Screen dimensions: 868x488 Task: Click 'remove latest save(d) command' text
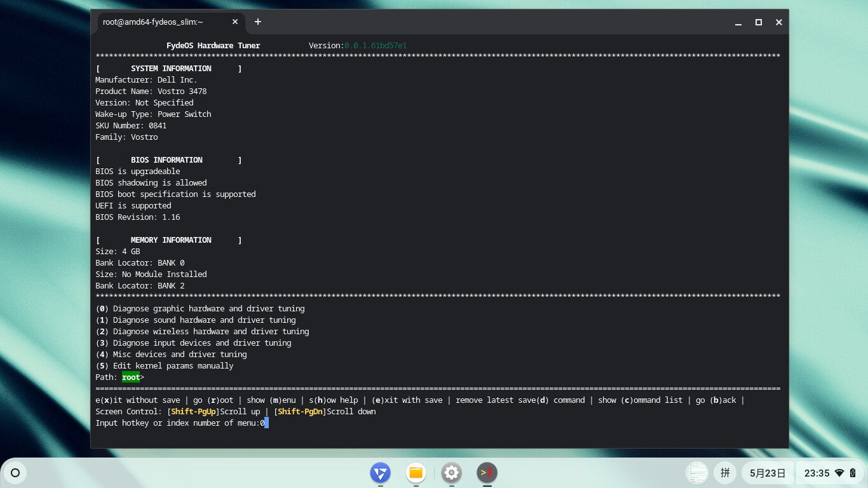tap(520, 400)
